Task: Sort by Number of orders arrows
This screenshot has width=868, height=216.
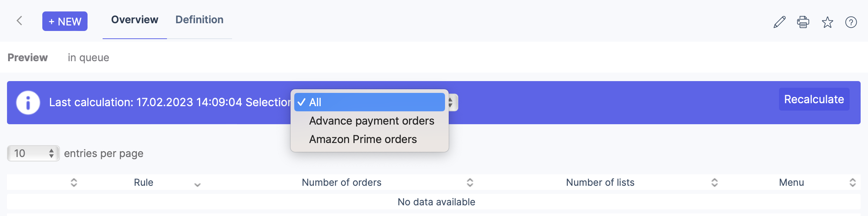Action: pyautogui.click(x=470, y=182)
